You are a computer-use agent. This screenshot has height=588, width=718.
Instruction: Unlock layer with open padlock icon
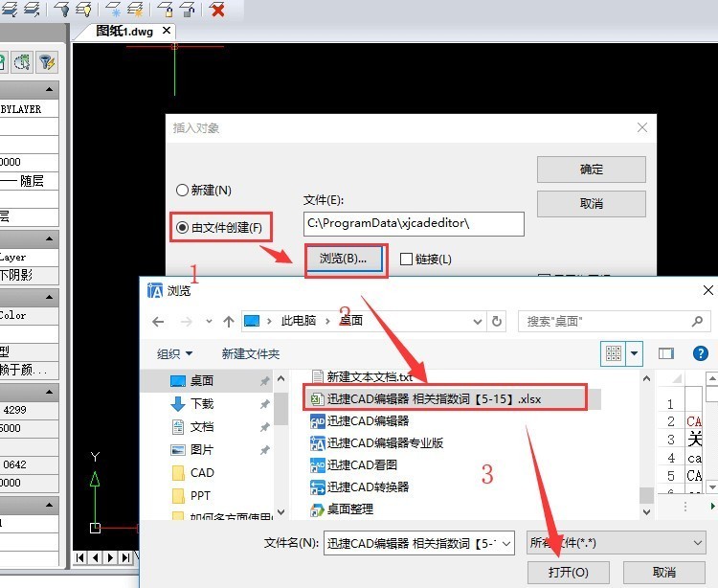point(187,10)
